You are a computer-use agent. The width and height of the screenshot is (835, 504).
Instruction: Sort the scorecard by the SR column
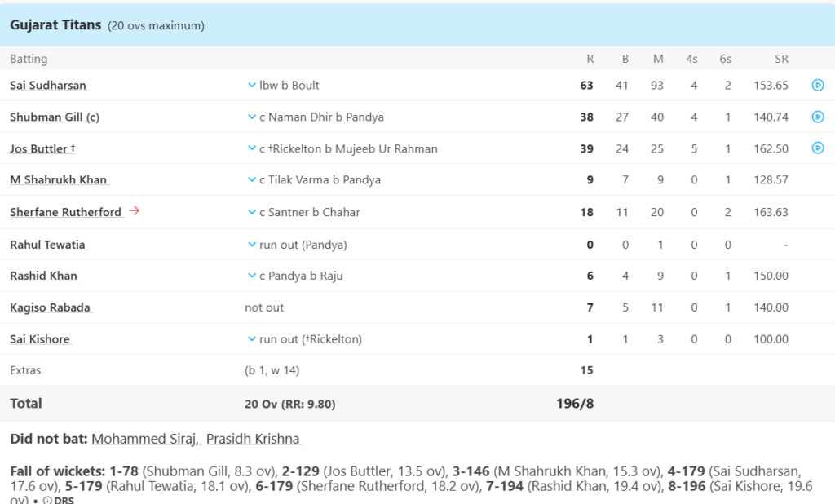pyautogui.click(x=780, y=59)
